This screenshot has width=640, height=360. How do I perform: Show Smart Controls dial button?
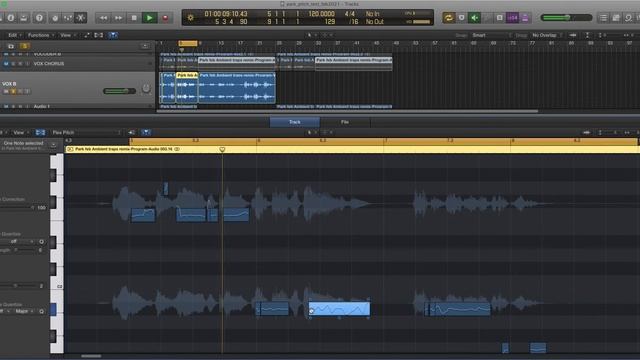55,18
